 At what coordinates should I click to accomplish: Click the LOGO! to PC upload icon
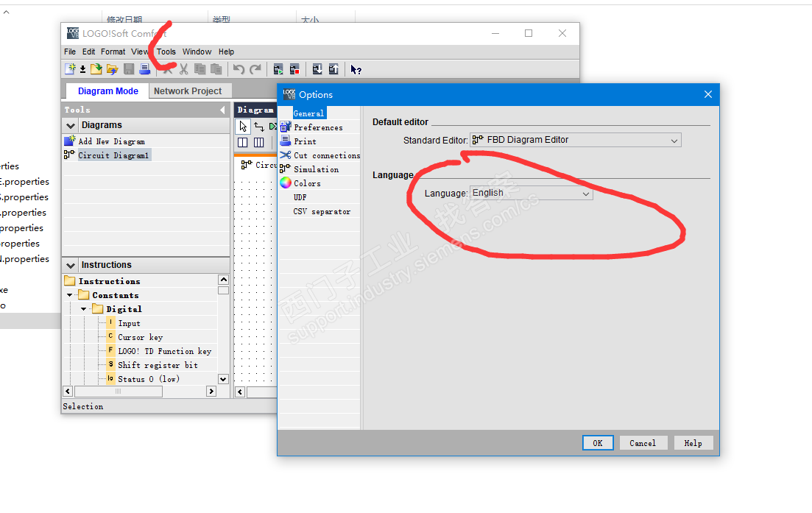coord(333,69)
